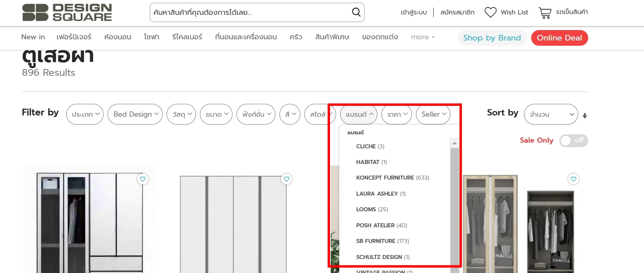The image size is (644, 273).
Task: Open the New in menu
Action: (33, 37)
